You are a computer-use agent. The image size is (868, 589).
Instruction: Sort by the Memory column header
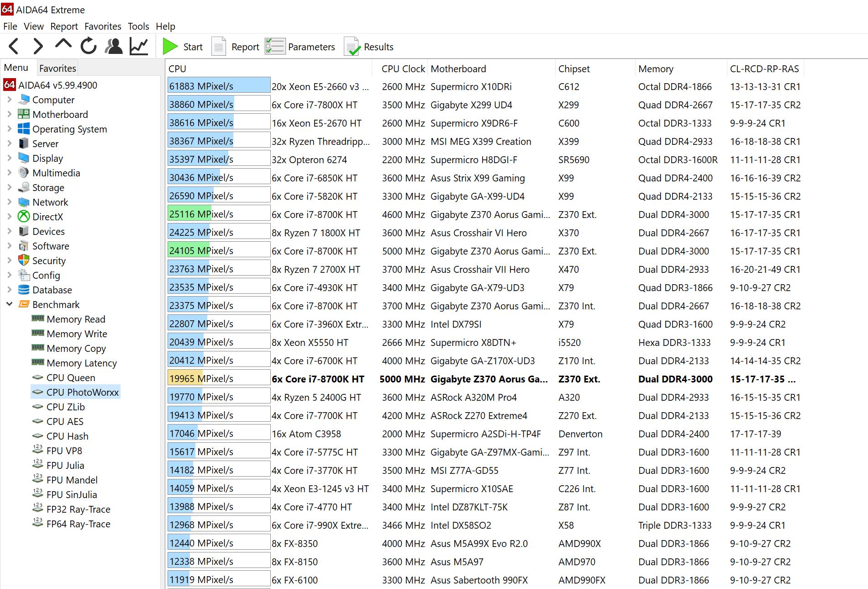click(681, 69)
